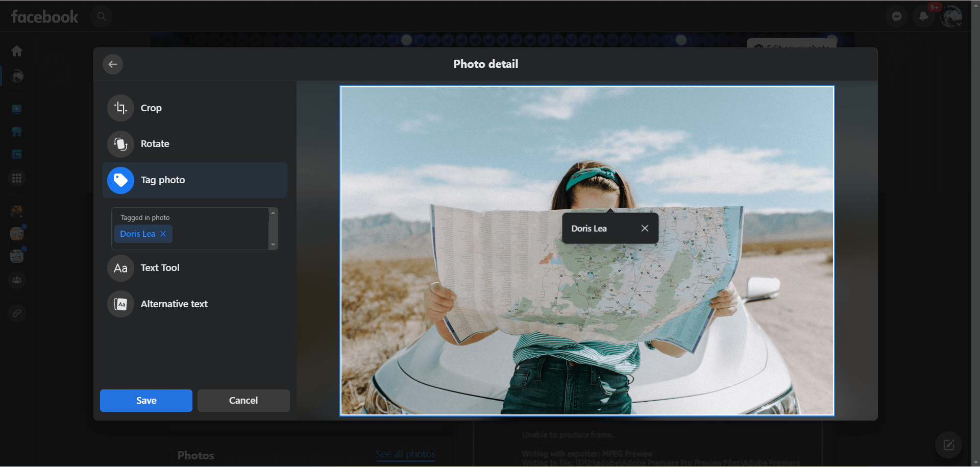Open Marketplace icon in sidebar

[x=17, y=132]
